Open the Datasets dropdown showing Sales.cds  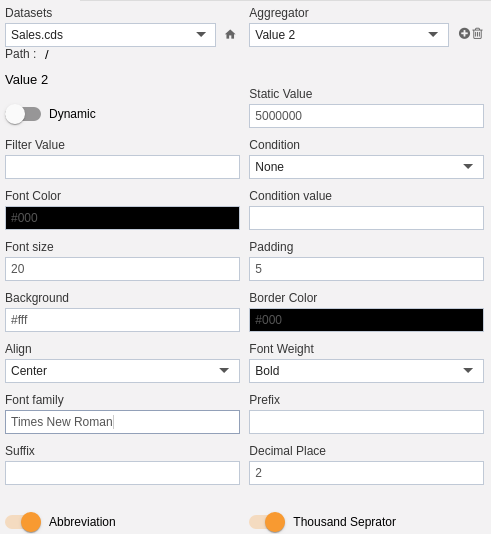point(110,35)
